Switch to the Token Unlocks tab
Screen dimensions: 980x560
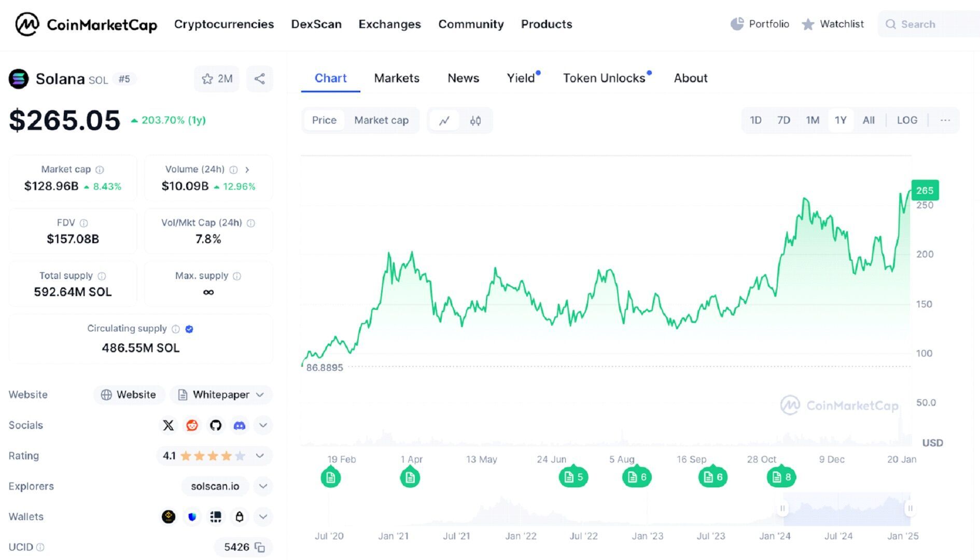click(605, 78)
